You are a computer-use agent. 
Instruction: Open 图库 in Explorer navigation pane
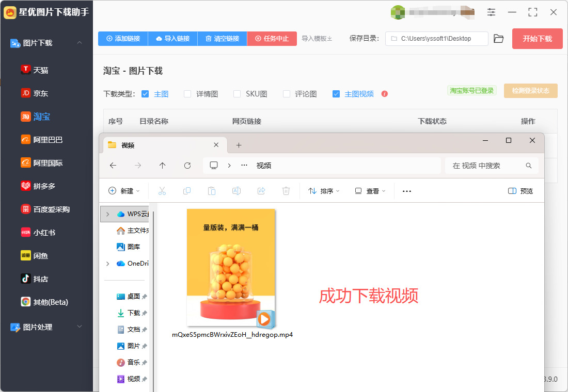[129, 247]
